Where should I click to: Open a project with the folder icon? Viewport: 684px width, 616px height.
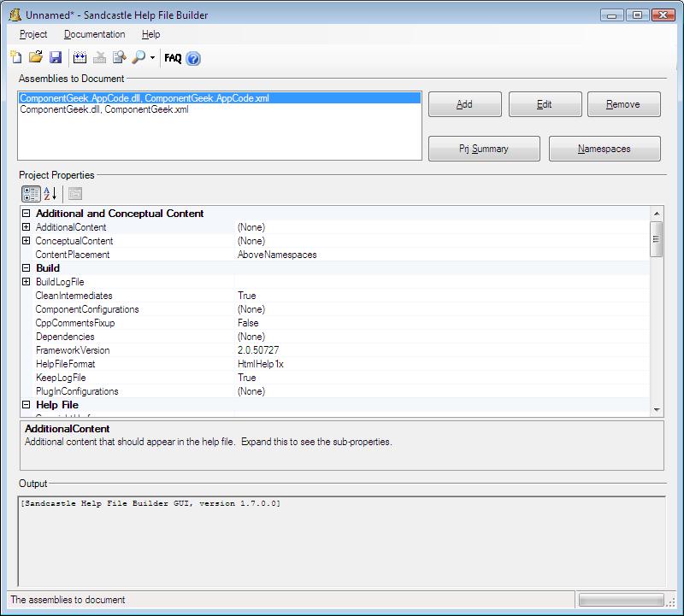(x=36, y=57)
